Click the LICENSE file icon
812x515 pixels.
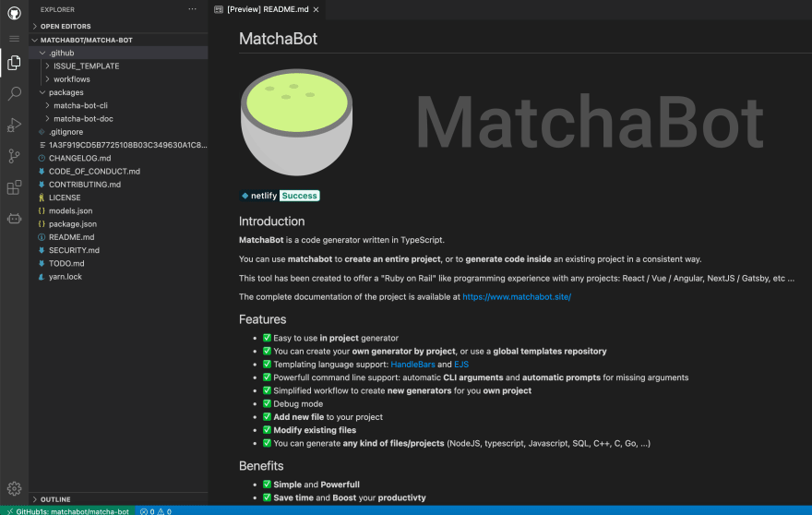[42, 198]
